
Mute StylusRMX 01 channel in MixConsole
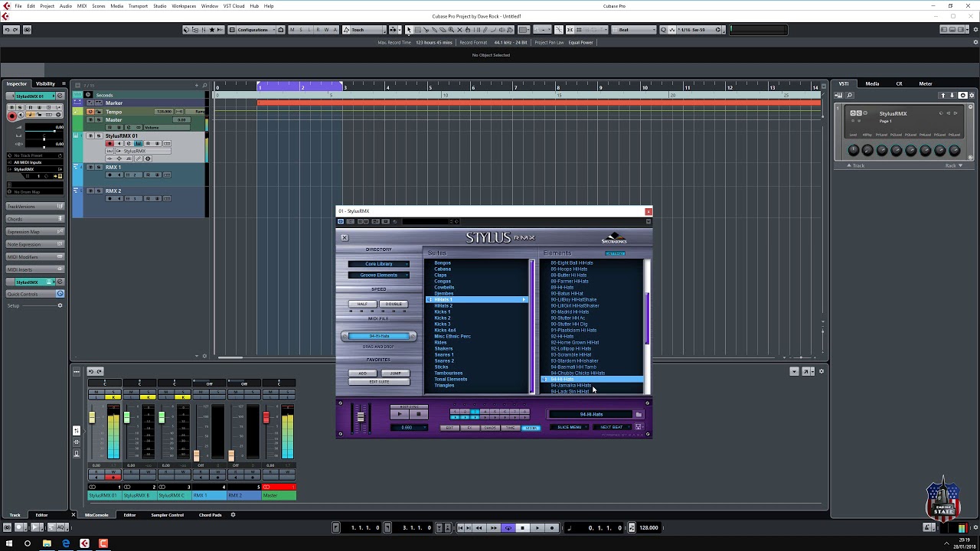click(96, 392)
